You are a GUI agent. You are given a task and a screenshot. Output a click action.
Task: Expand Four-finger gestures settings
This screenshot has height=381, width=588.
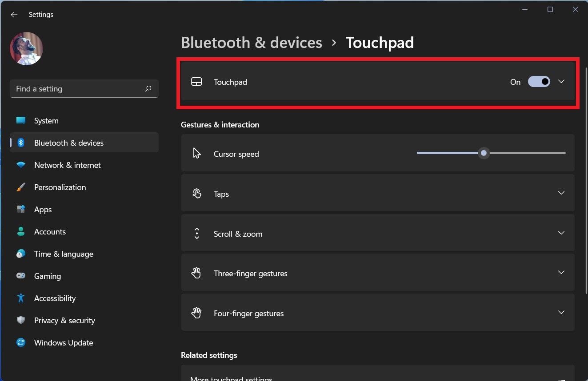point(561,313)
